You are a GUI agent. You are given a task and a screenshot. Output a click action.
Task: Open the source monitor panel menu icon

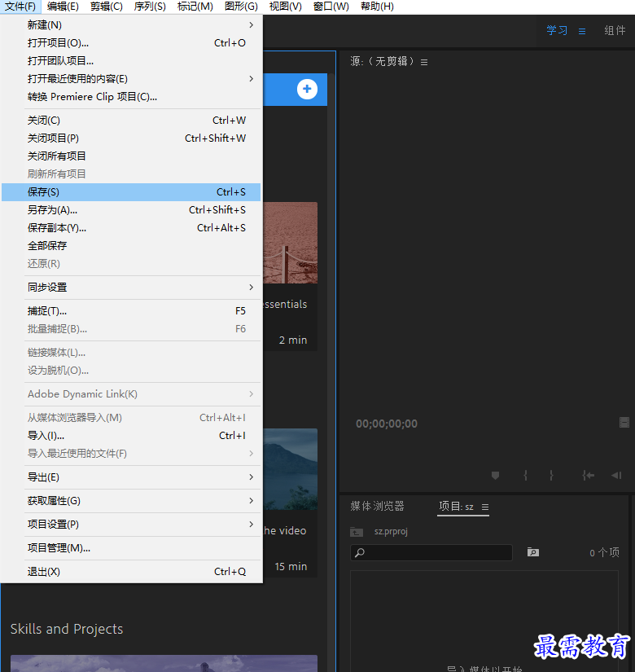click(x=424, y=63)
